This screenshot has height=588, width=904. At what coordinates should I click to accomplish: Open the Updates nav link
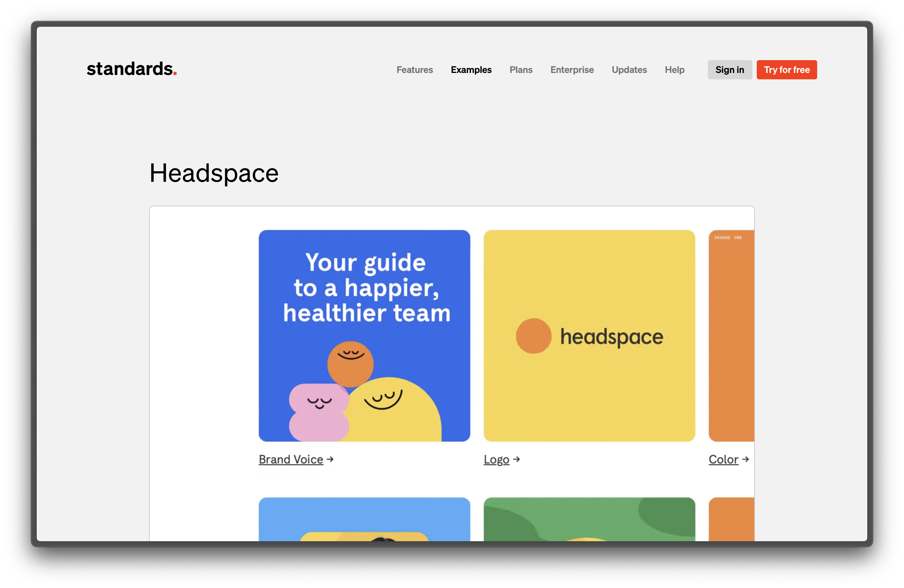pos(629,70)
